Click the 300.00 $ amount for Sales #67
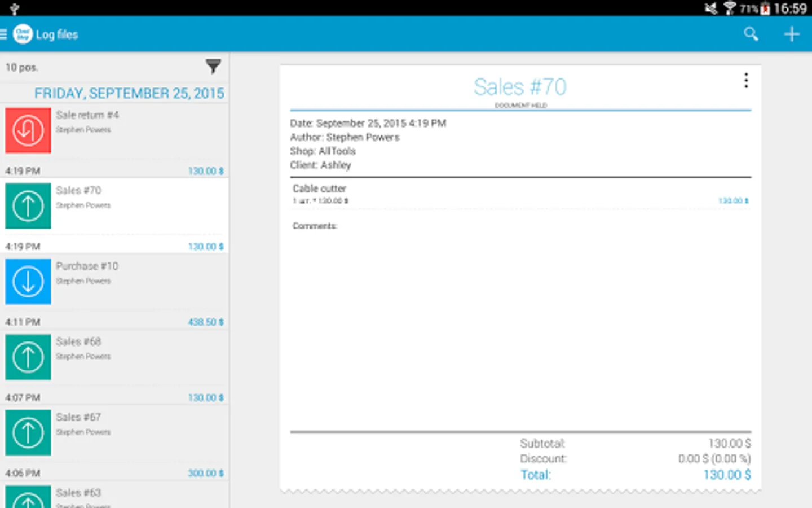The width and height of the screenshot is (812, 508). [206, 473]
